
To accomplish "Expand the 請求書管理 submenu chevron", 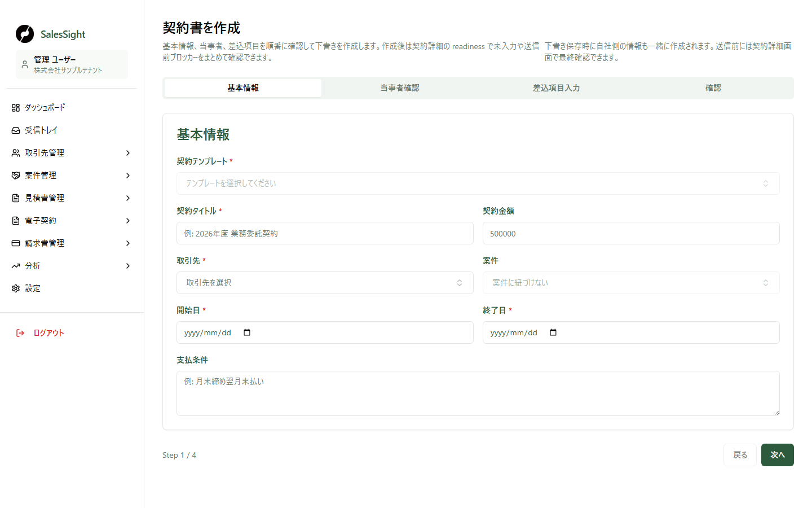I will 128,243.
